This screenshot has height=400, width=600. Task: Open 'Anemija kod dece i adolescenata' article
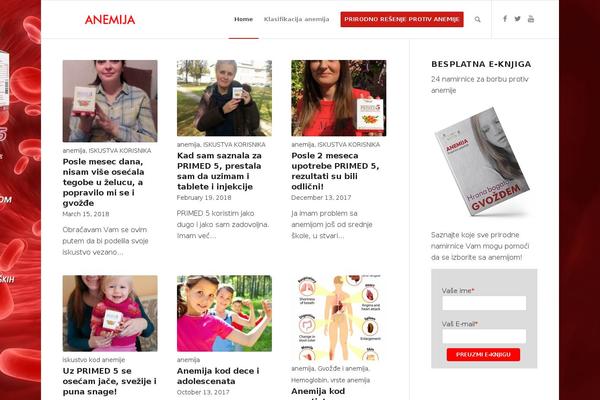[x=218, y=376]
